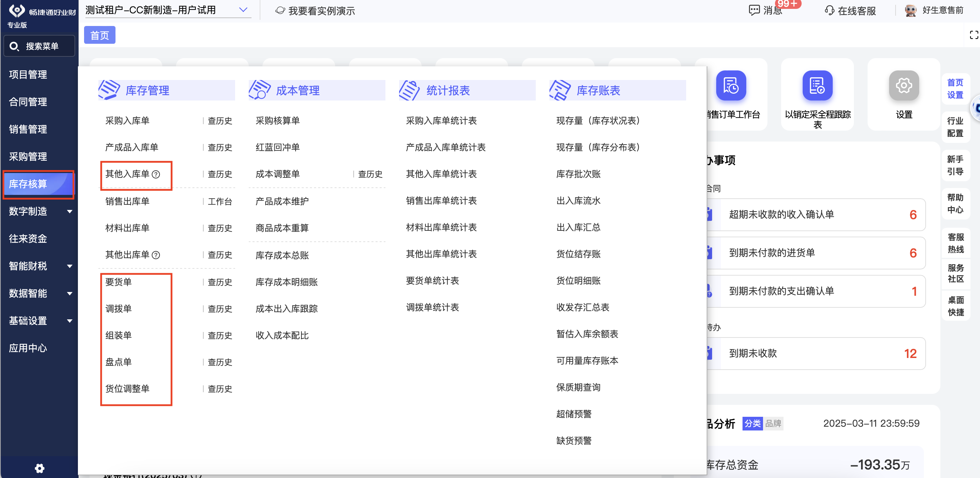Click 桌面快捷 in the right panel
Screen dimensions: 980x478
(x=955, y=306)
